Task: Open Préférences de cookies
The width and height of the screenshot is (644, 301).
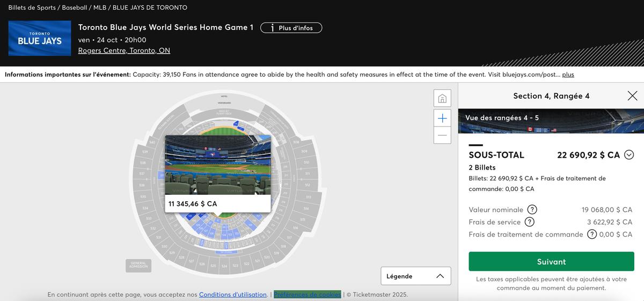Action: click(x=307, y=295)
